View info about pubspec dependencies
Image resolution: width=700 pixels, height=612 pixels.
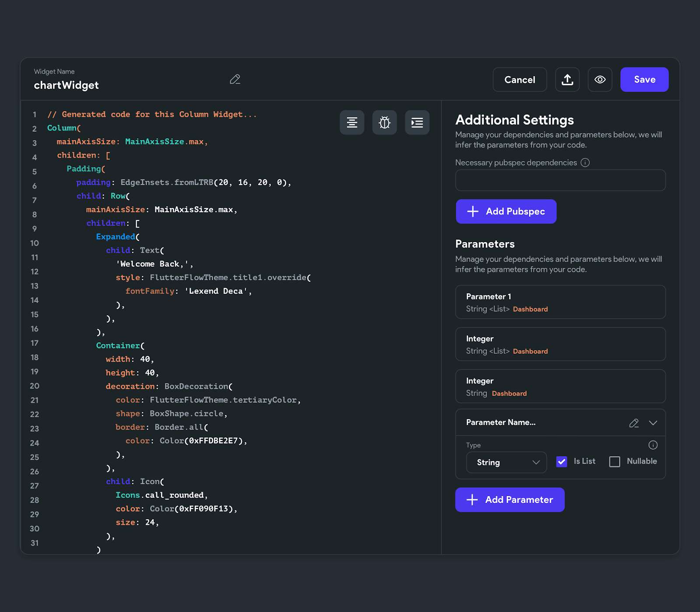(585, 162)
